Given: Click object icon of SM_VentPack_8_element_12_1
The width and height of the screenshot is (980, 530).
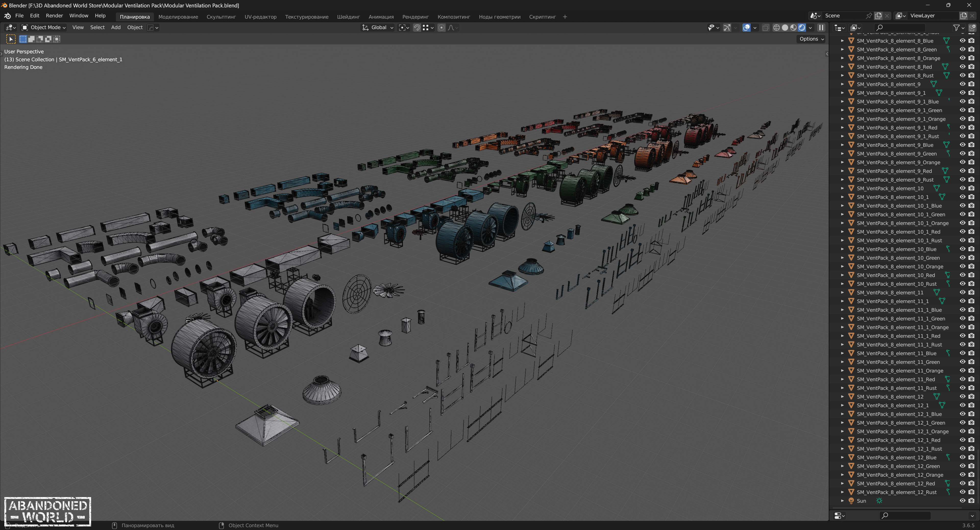Looking at the screenshot, I should pyautogui.click(x=851, y=405).
